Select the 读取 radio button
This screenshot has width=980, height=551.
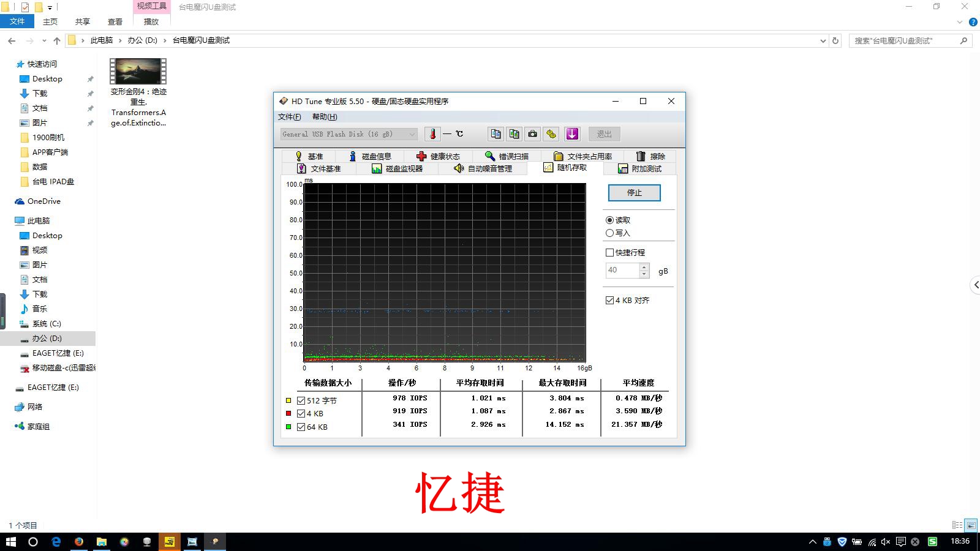point(609,220)
